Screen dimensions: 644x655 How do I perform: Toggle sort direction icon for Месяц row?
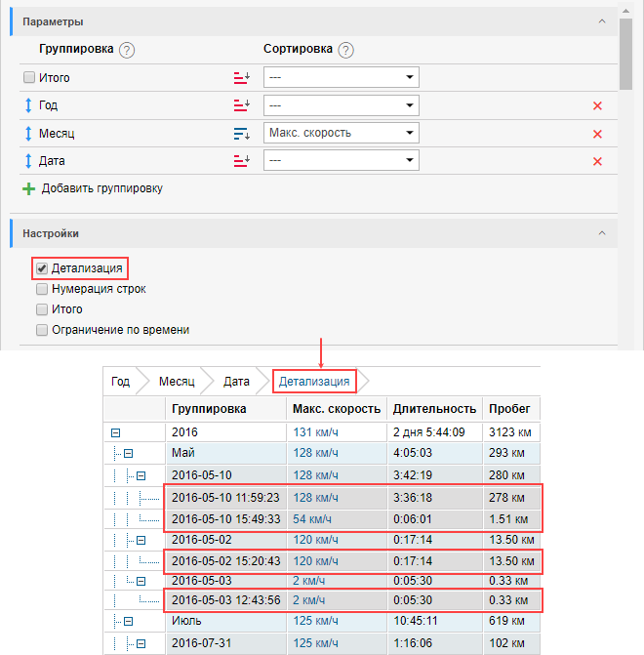pos(242,134)
